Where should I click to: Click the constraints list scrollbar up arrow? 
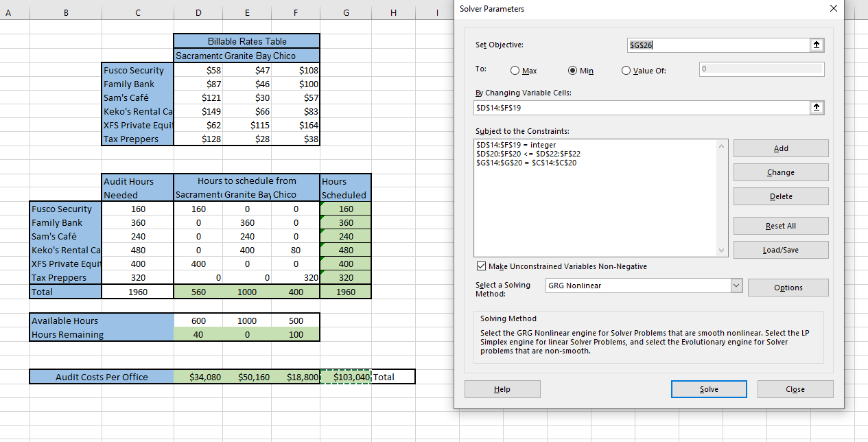click(x=720, y=146)
